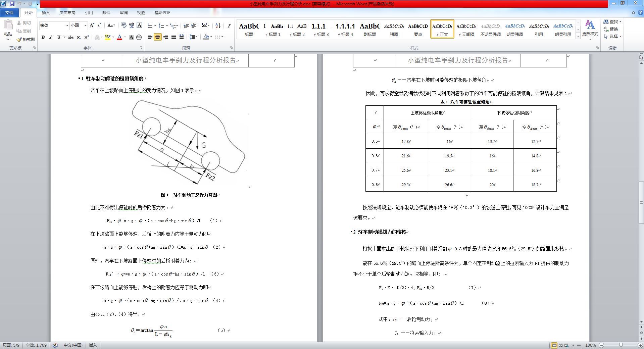
Task: Open line spacing dropdown
Action: [193, 37]
